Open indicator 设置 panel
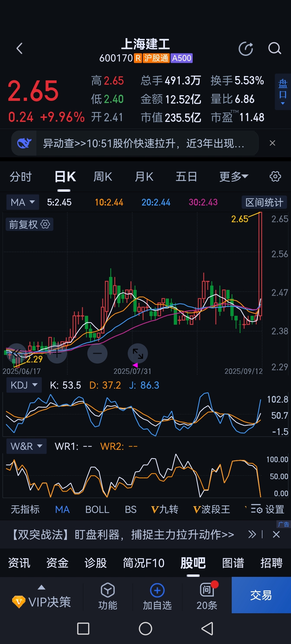The width and height of the screenshot is (291, 644). (268, 509)
